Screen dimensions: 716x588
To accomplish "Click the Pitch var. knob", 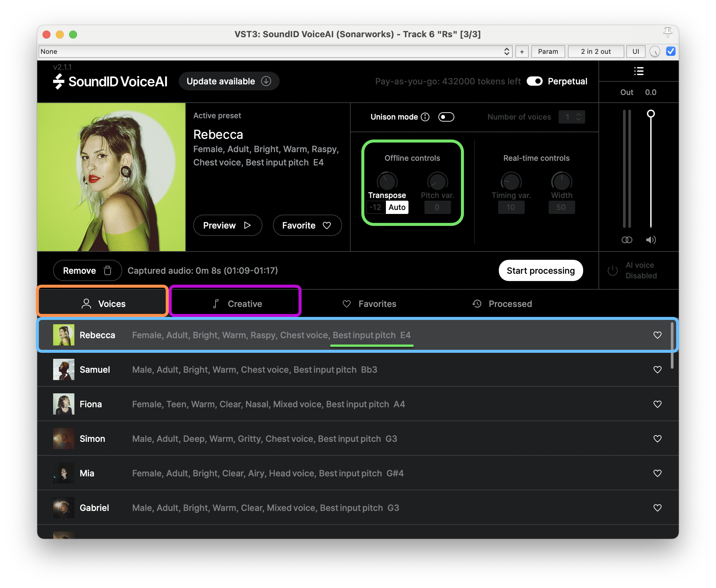I will [437, 181].
